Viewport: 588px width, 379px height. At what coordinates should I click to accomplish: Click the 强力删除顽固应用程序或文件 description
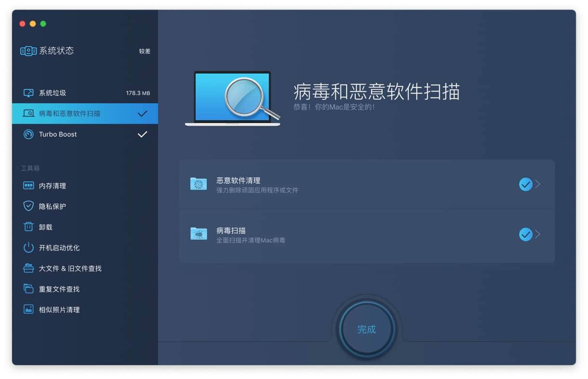(257, 190)
